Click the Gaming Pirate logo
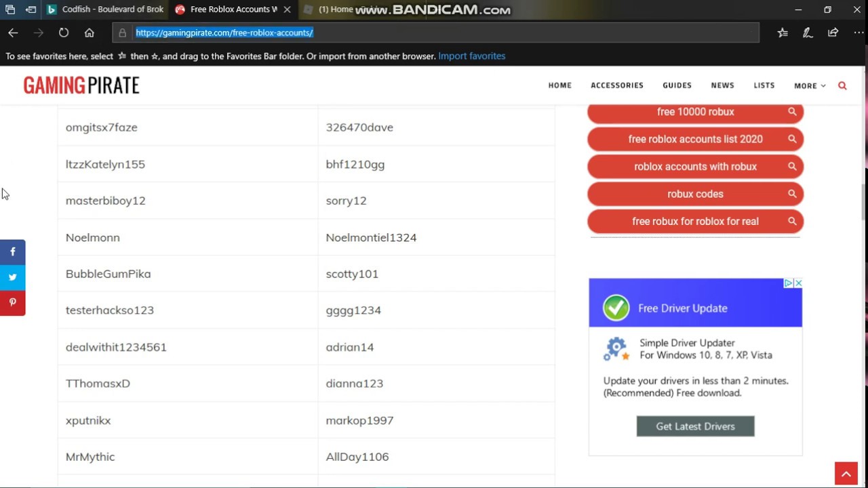868x488 pixels. coord(81,85)
